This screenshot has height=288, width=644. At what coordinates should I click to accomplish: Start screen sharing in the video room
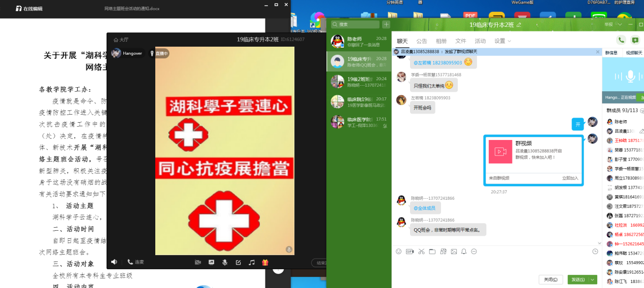(211, 263)
